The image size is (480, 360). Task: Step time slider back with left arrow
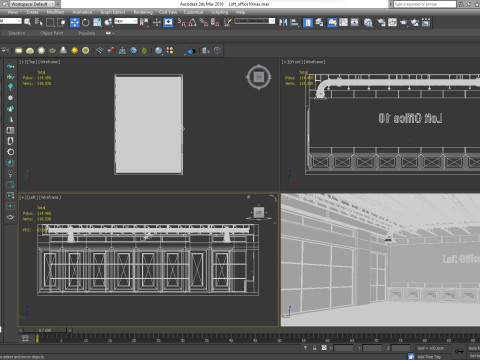point(21,330)
